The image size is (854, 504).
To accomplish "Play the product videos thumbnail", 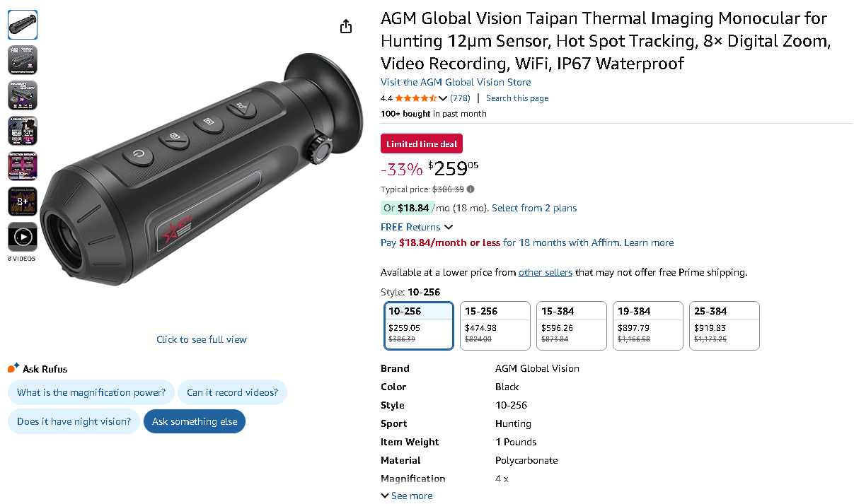I will pyautogui.click(x=23, y=237).
